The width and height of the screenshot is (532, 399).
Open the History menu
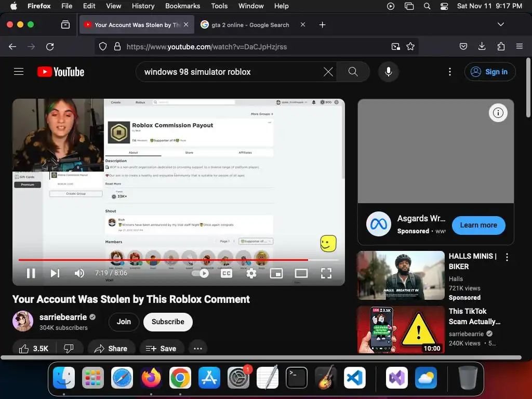(x=143, y=6)
